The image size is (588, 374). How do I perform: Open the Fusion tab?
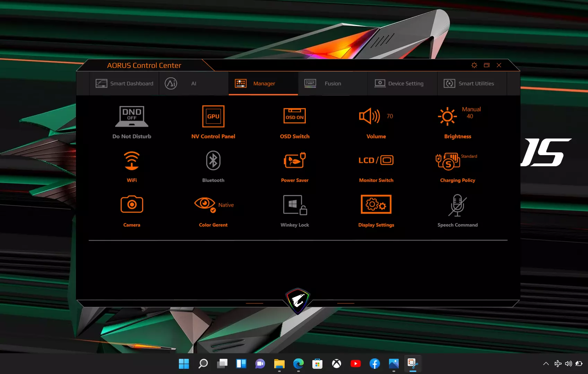[x=323, y=83]
